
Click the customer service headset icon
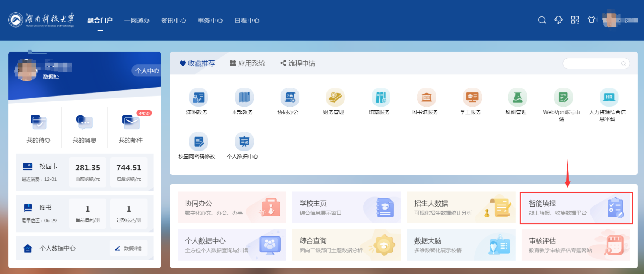[558, 20]
